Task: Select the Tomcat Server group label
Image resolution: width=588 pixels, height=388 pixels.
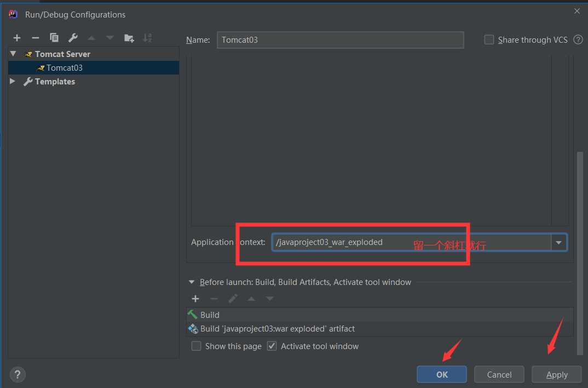Action: (x=62, y=54)
